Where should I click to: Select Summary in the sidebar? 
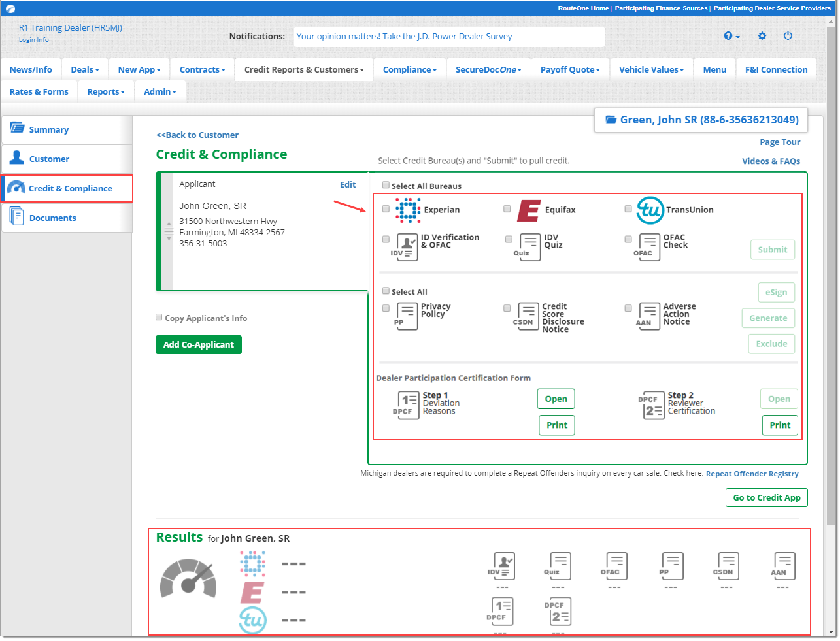tap(67, 130)
